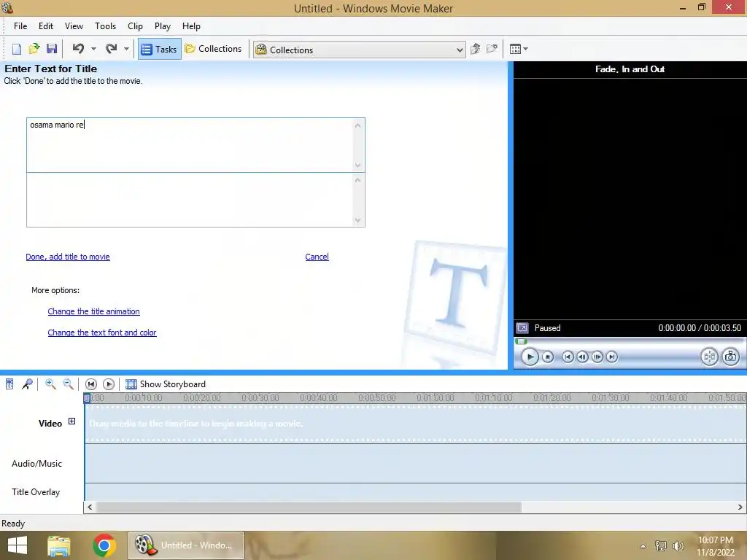Image resolution: width=747 pixels, height=560 pixels.
Task: Open 'Change the text font and color' link
Action: tap(102, 332)
